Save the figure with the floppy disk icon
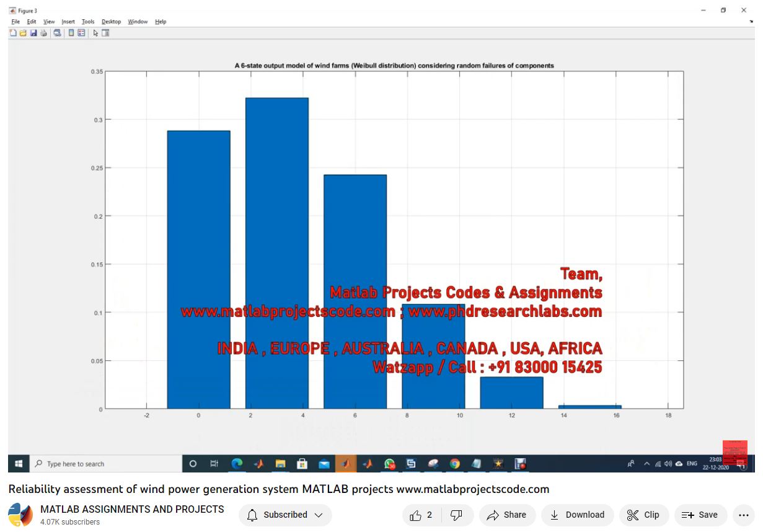 point(33,33)
